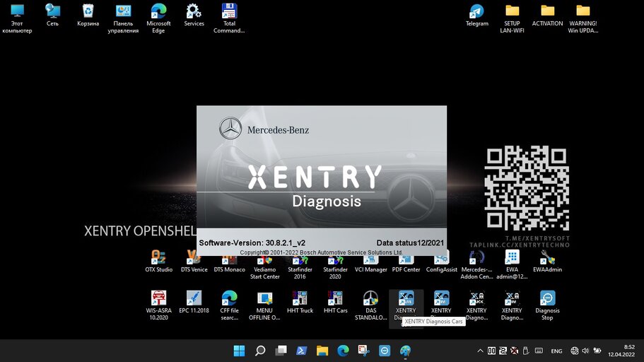Open the DAS STANDALONE shortcut
The image size is (644, 362).
(x=370, y=305)
